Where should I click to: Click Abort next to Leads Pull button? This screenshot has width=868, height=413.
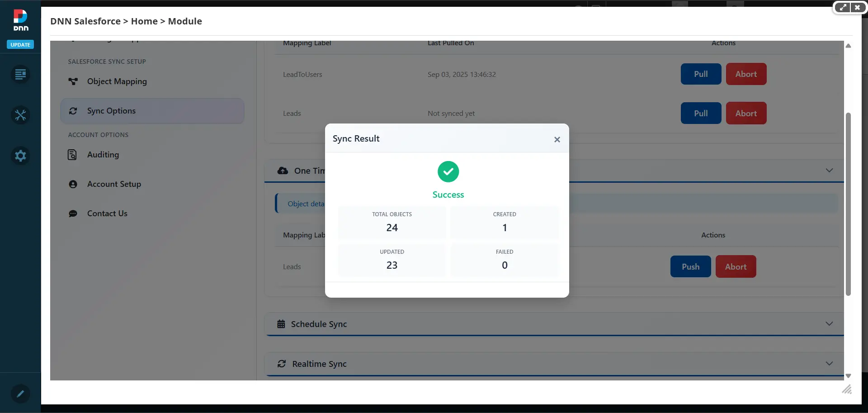[746, 114]
